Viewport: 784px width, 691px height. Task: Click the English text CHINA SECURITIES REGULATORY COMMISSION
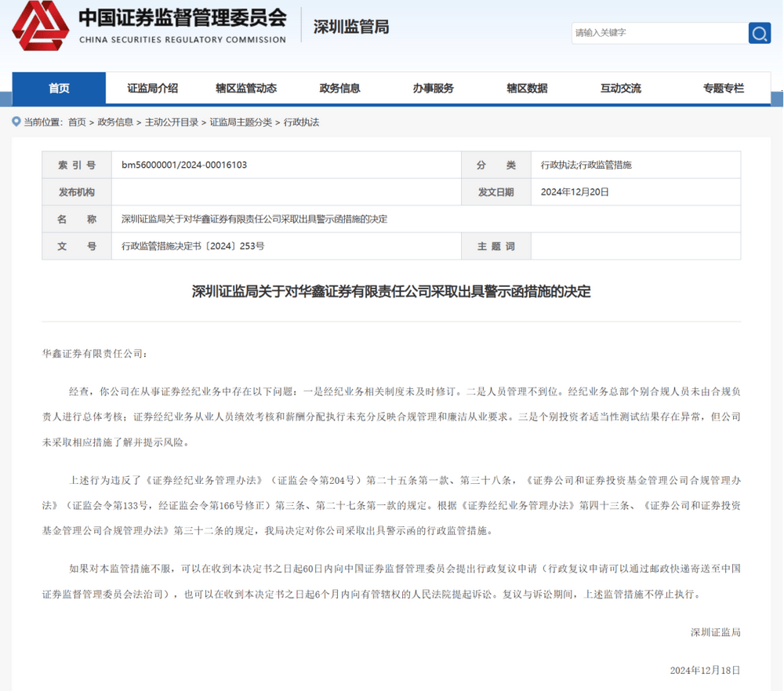pyautogui.click(x=183, y=39)
